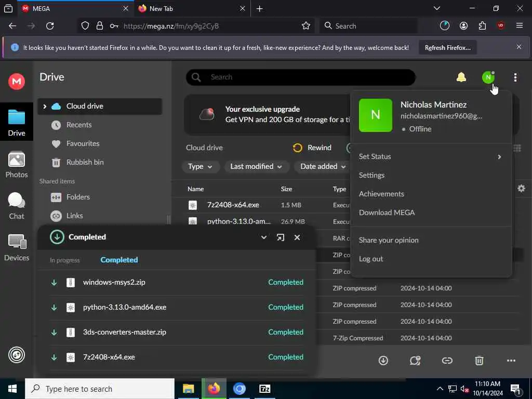Bookmark this page with star icon
532x399 pixels.
(305, 26)
